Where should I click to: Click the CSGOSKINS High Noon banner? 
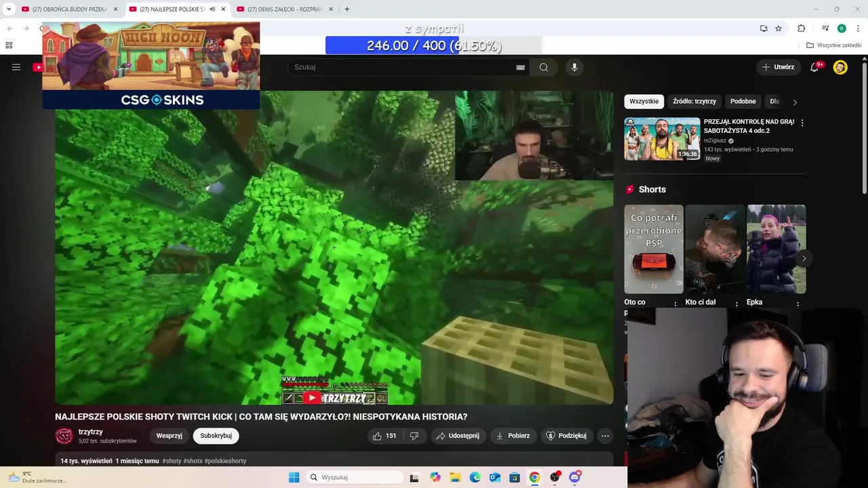(151, 65)
